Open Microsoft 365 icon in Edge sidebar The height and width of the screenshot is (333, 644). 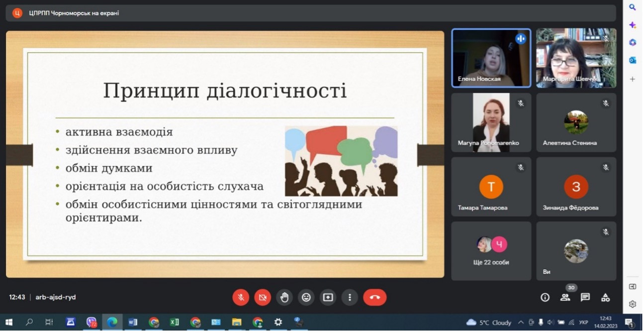[x=633, y=42]
